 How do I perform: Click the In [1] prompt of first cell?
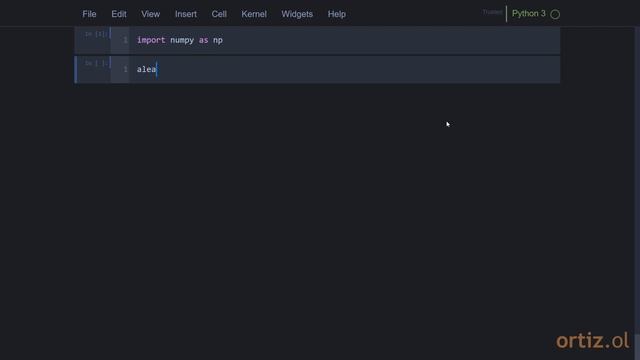pos(96,34)
